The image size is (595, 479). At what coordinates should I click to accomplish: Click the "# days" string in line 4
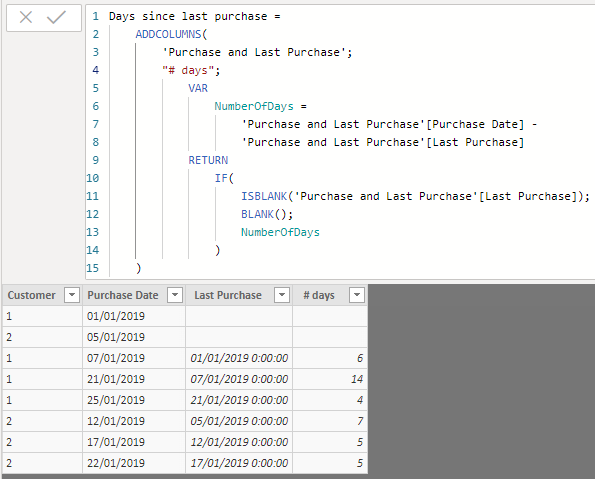(189, 70)
